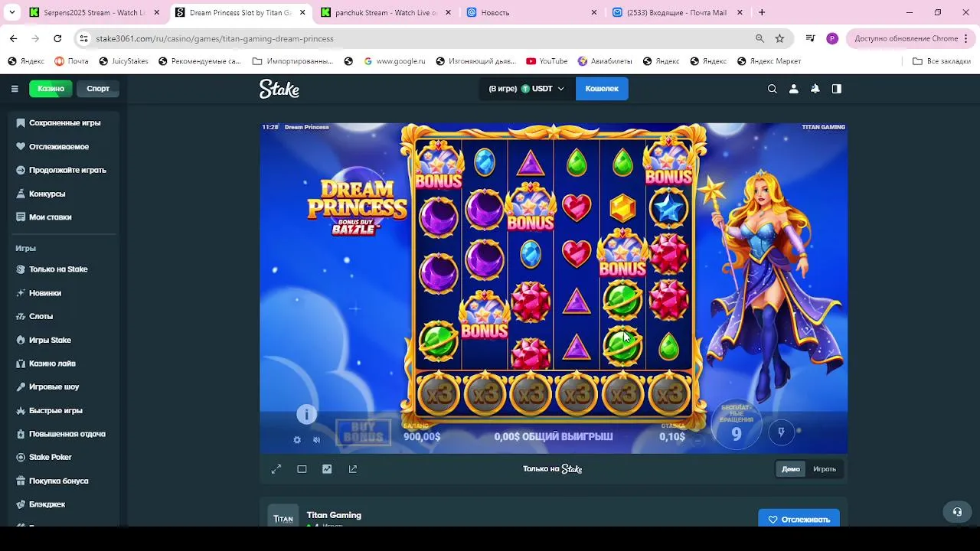Click the address bar URL
Viewport: 980px width, 551px height.
215,38
